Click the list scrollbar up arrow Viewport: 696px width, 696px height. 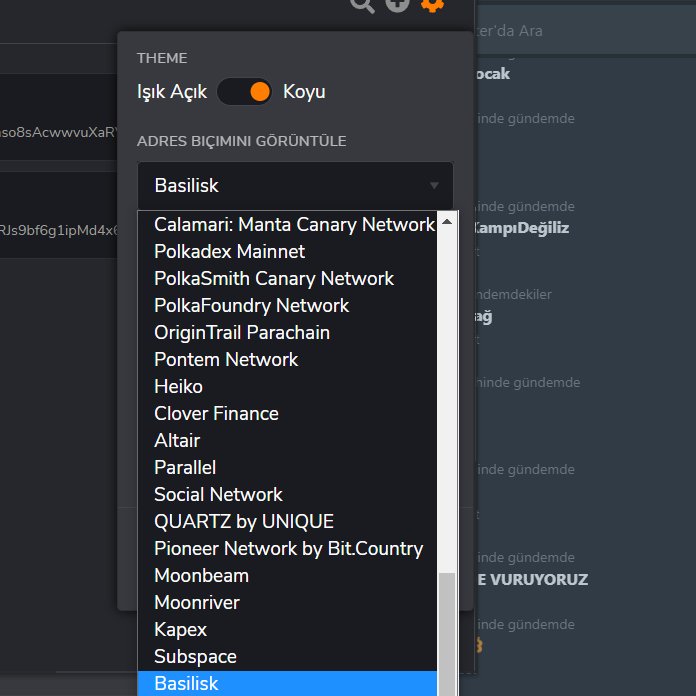tap(447, 221)
